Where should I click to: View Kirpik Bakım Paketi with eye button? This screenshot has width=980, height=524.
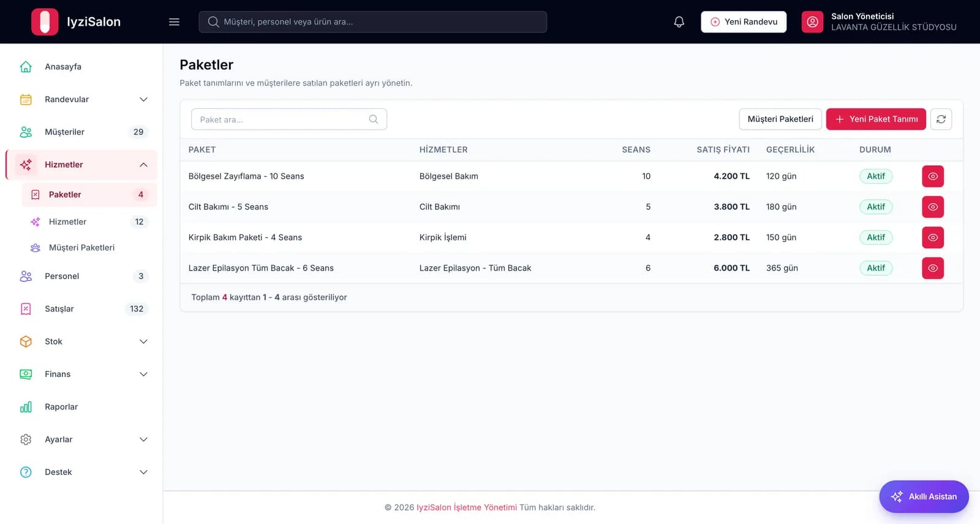(x=933, y=238)
